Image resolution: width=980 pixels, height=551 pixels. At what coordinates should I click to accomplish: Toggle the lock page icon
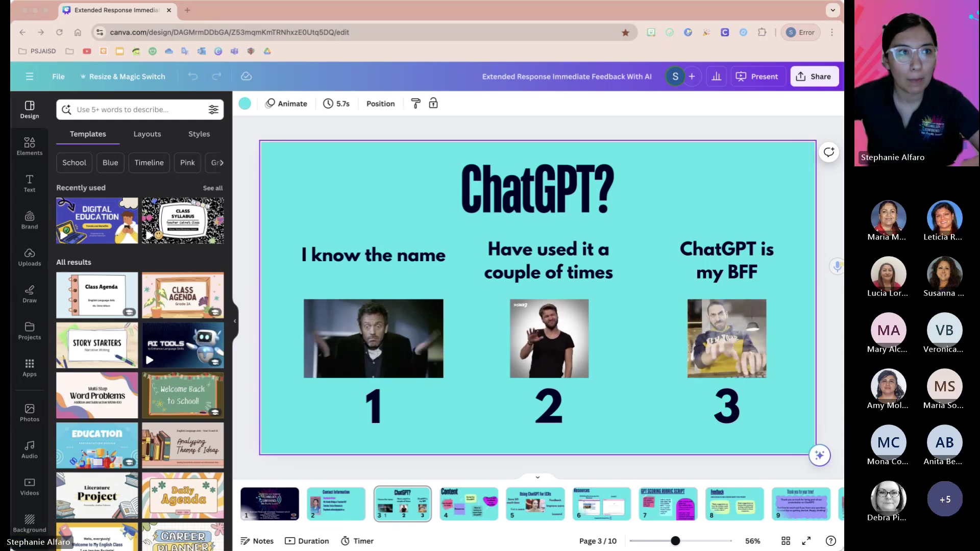[433, 104]
